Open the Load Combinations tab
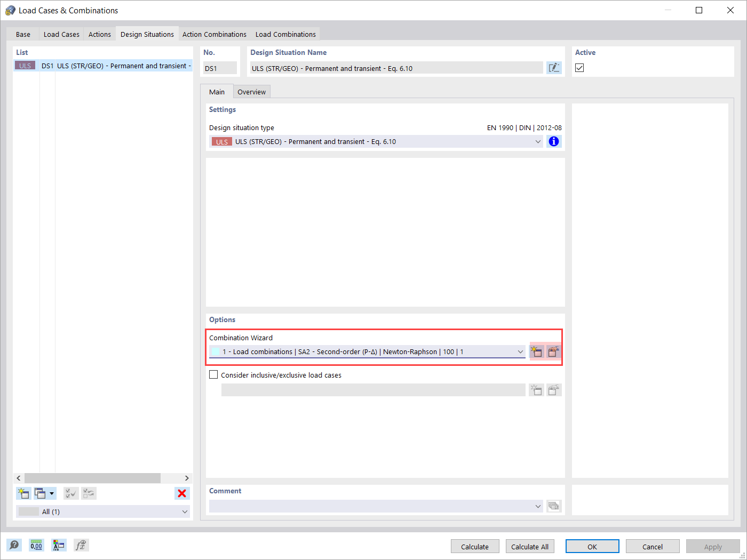 click(x=285, y=34)
